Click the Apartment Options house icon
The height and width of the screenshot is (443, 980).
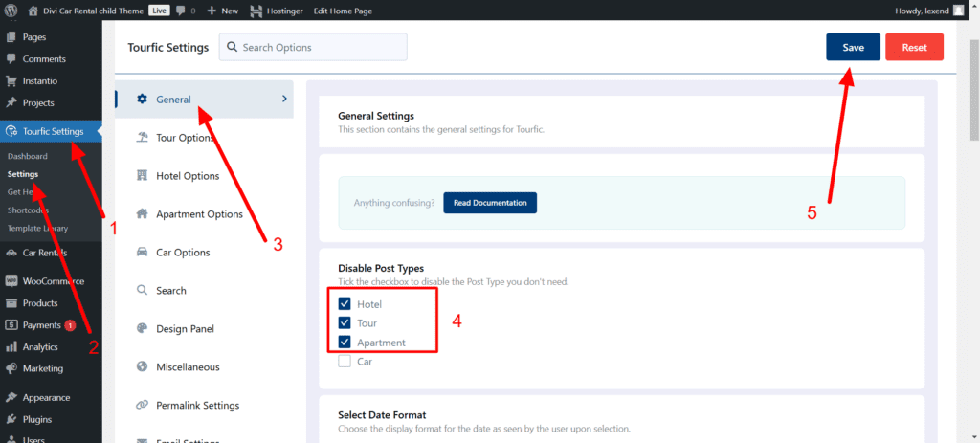pos(142,213)
